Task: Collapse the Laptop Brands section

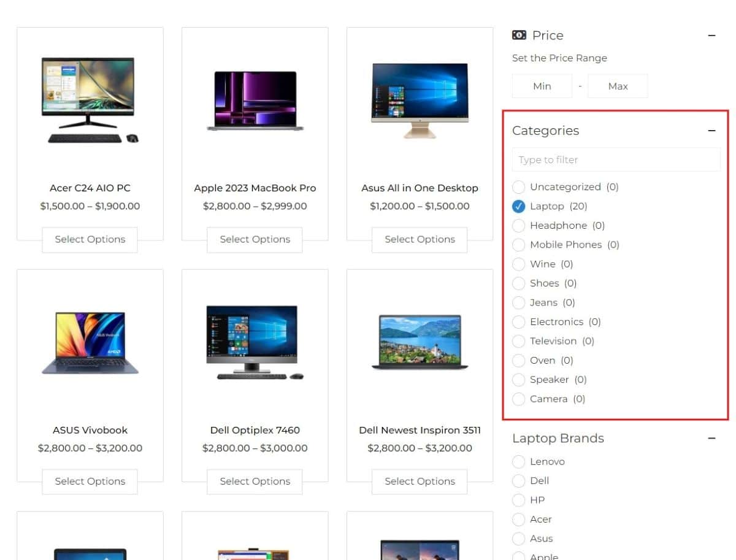Action: click(711, 439)
